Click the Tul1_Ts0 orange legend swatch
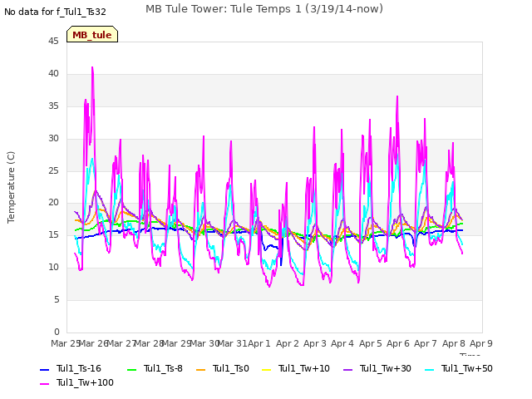The image size is (532, 399). coord(201,369)
